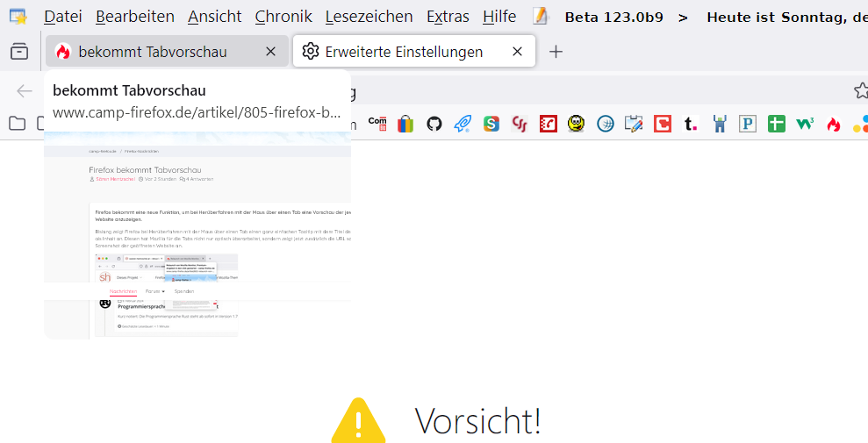This screenshot has height=443, width=868.
Task: Click the preview URL www.camp-firefox.de text
Action: click(x=197, y=113)
